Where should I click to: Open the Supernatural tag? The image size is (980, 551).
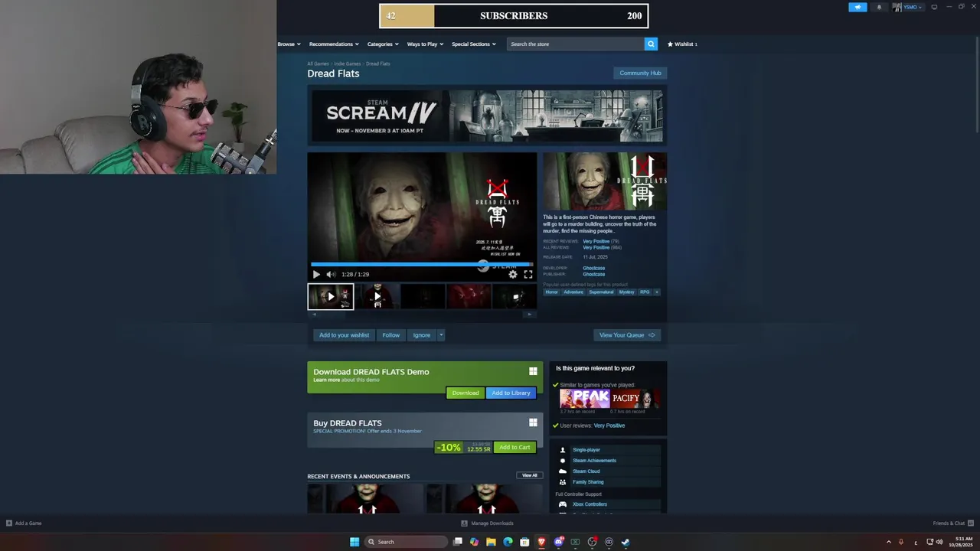(601, 292)
